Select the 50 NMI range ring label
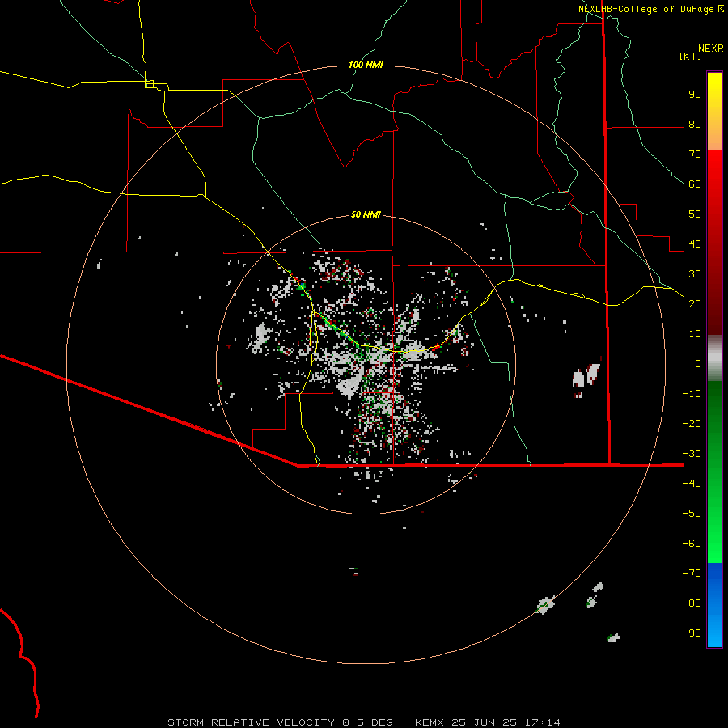 pos(366,214)
